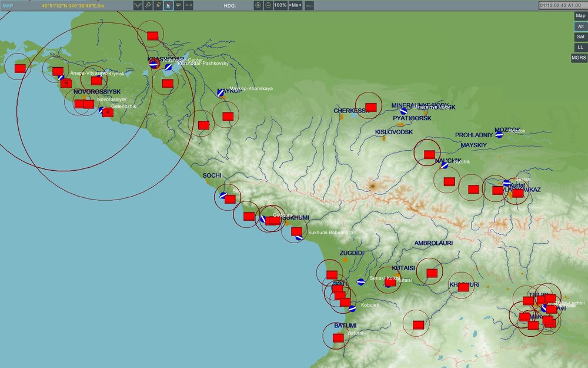Click the SOCHI city label
The height and width of the screenshot is (368, 588).
(212, 175)
